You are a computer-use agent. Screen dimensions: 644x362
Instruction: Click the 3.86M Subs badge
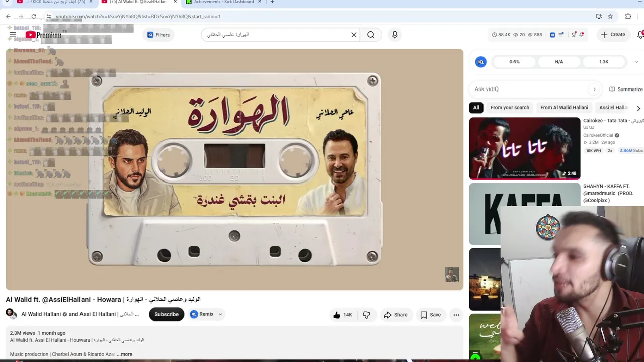click(x=631, y=151)
